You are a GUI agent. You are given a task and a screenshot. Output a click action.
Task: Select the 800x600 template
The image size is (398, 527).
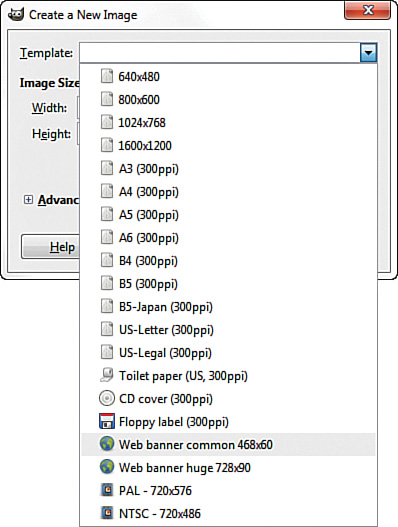(228, 99)
